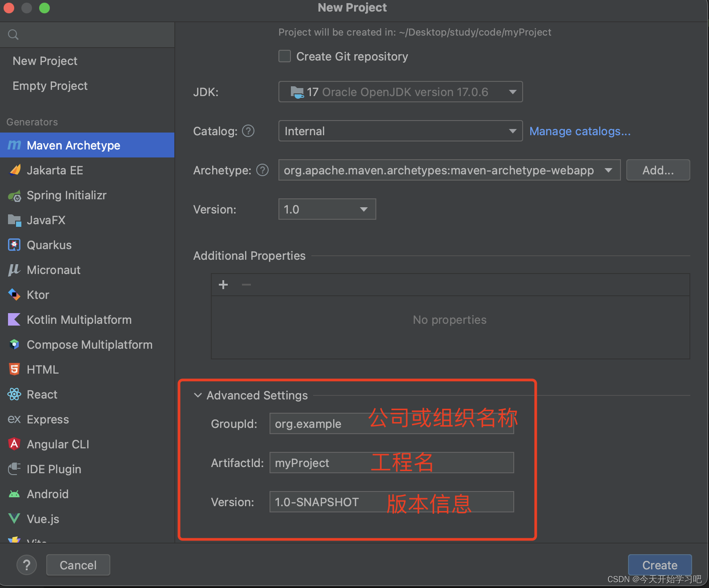This screenshot has width=709, height=588.
Task: Select Micronaut generator
Action: 87,270
